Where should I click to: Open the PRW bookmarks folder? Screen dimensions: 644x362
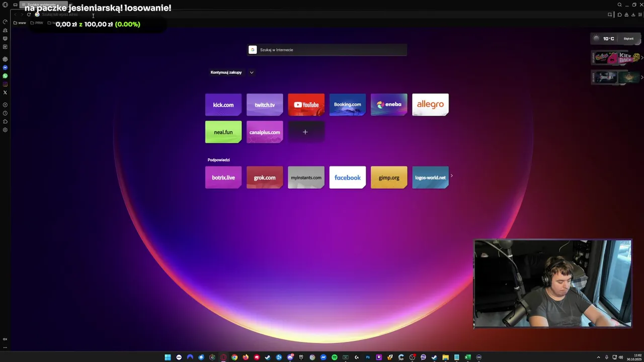click(x=37, y=23)
